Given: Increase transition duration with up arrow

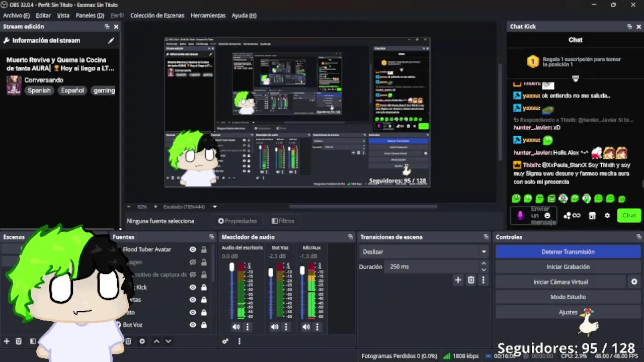Looking at the screenshot, I should tap(484, 263).
